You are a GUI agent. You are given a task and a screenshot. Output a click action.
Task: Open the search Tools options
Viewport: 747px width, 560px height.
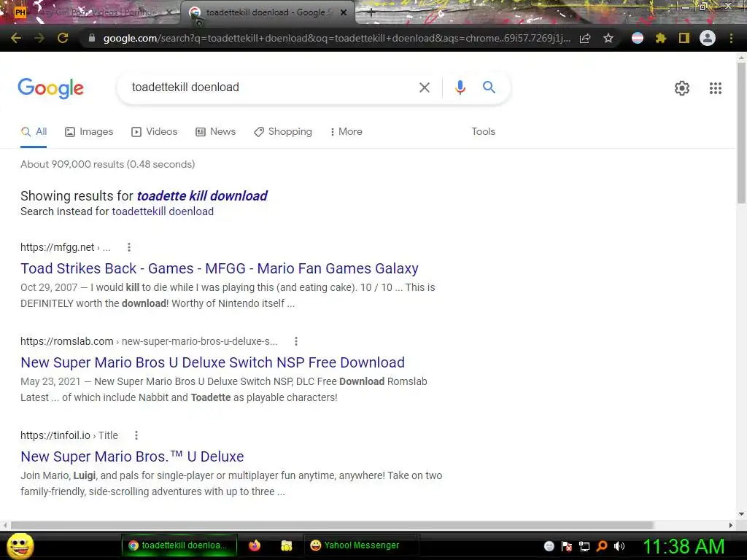483,132
